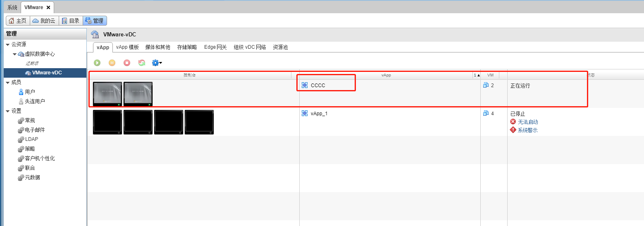Click the gear icon next to 联合

tap(21, 168)
